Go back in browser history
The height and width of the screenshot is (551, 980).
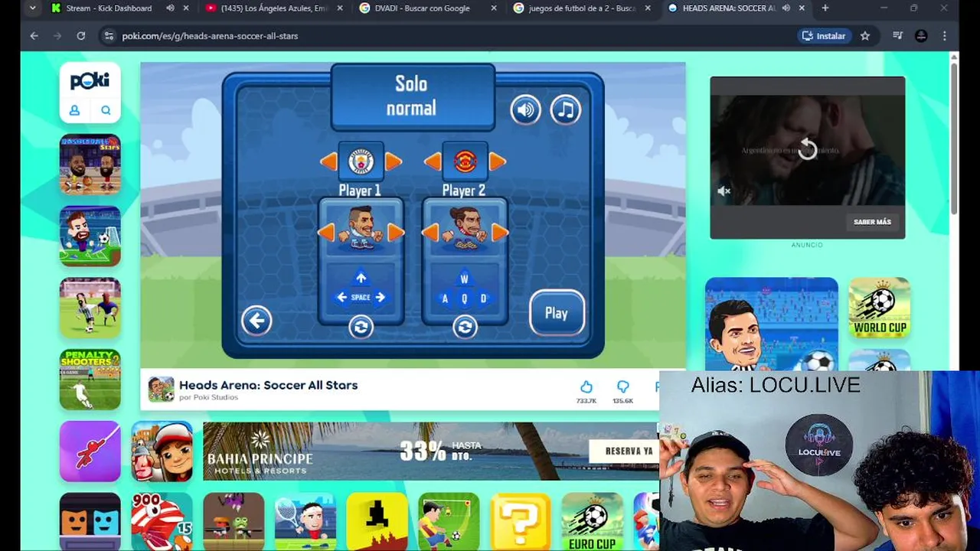(34, 36)
